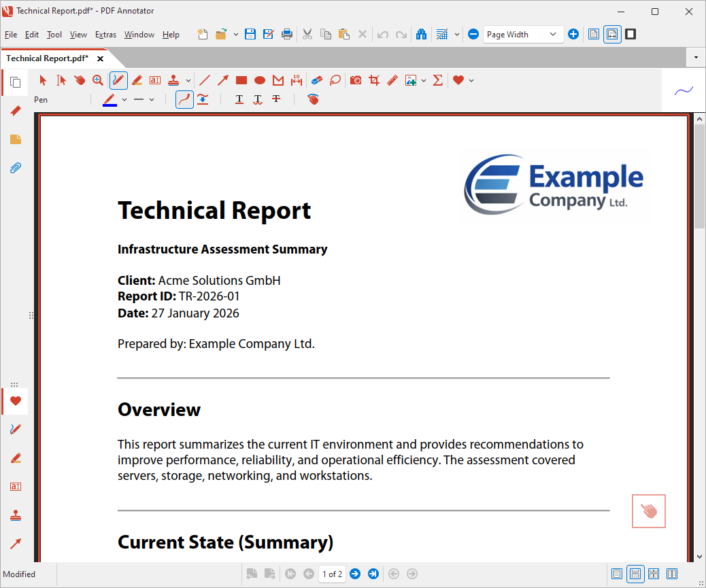This screenshot has width=706, height=588.
Task: Jump to the last page
Action: (373, 574)
